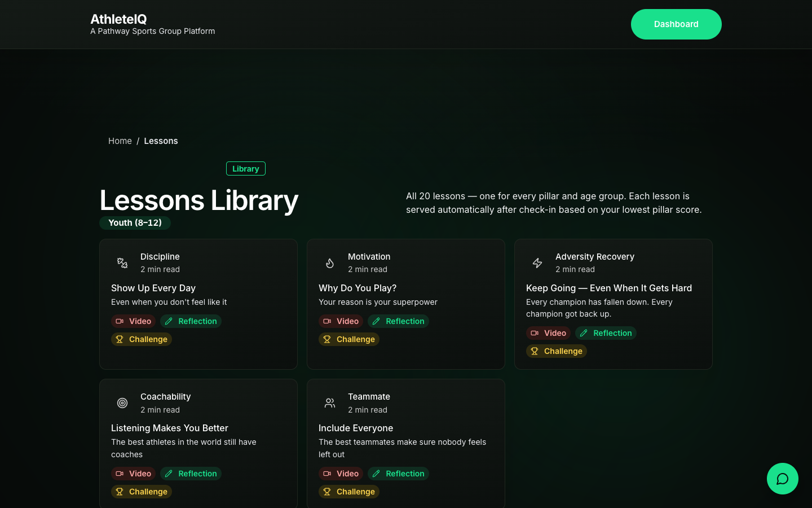Click the Motivation flame icon

330,263
